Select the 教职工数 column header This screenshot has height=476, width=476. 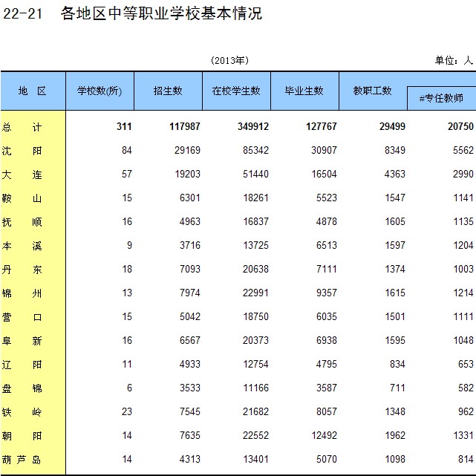coord(373,91)
